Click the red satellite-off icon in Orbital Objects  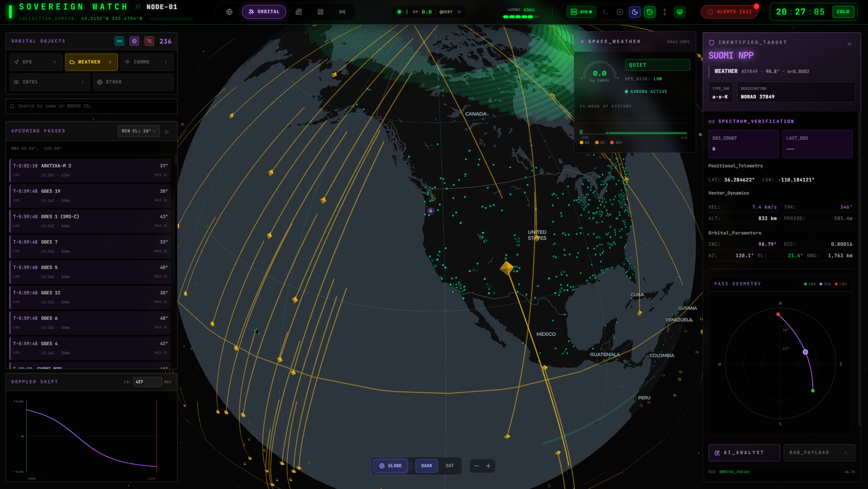149,41
